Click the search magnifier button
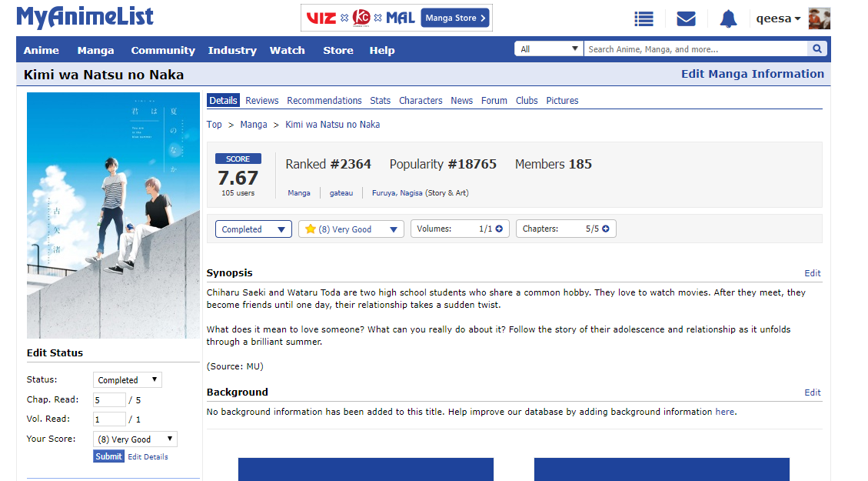Screen dimensions: 868x481 (x=817, y=49)
